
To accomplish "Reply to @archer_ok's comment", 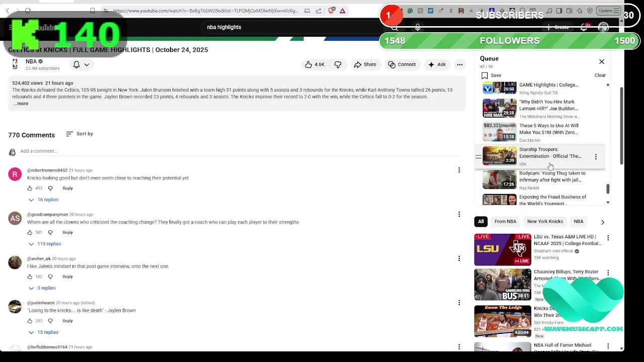I will [67, 277].
